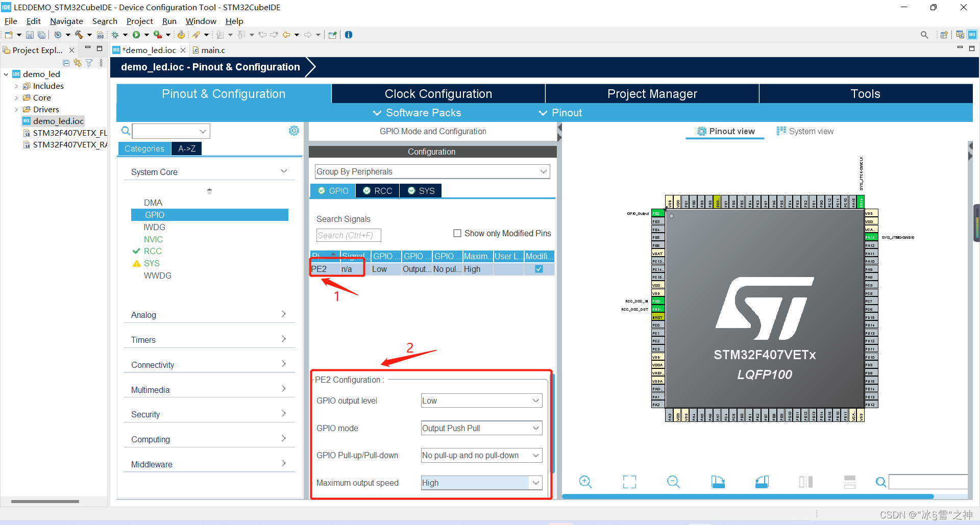
Task: Uncheck the Modified checkbox in the PE2 row
Action: click(x=538, y=269)
